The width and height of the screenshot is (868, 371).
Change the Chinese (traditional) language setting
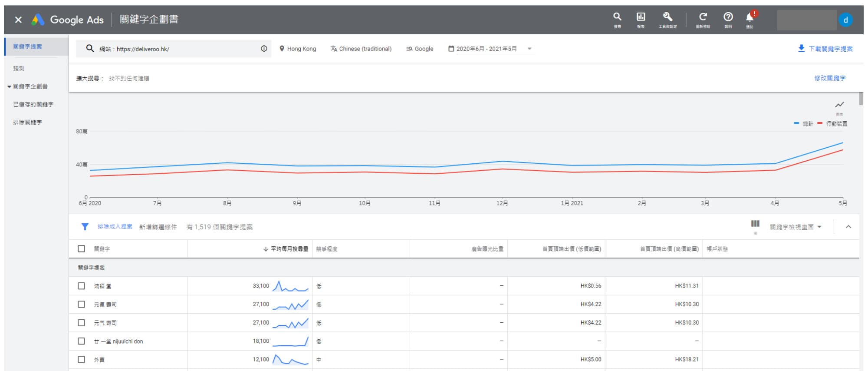361,49
